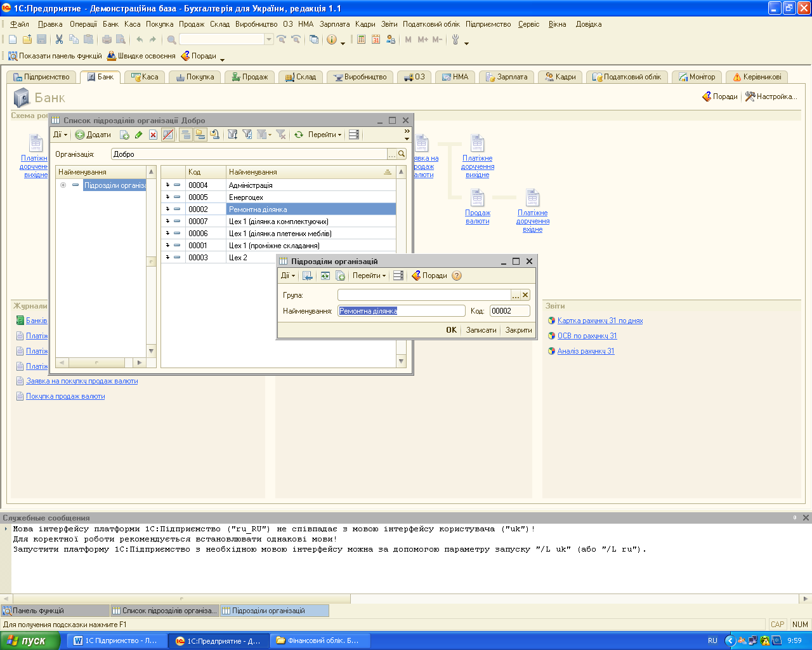The image size is (812, 650).
Task: Click the question mark help icon in dialog
Action: (457, 275)
